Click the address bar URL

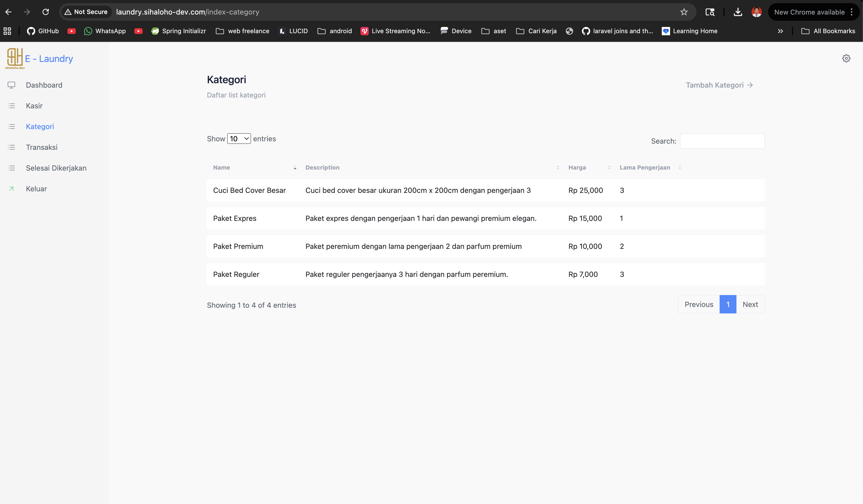click(188, 12)
